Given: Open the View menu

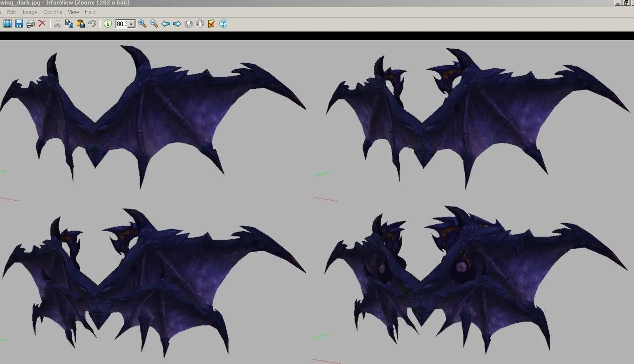Looking at the screenshot, I should 73,12.
